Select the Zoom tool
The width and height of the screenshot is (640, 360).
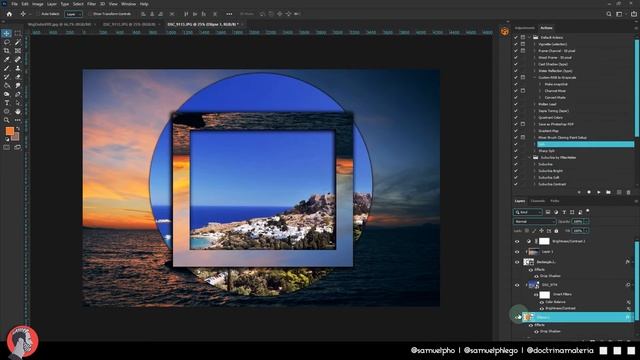[7, 120]
